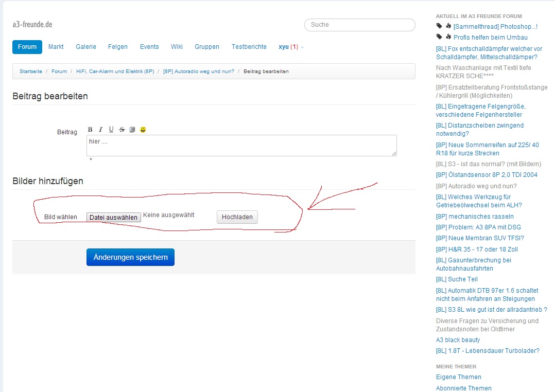Click the quote/indent block icon
Image resolution: width=555 pixels, height=392 pixels.
132,130
